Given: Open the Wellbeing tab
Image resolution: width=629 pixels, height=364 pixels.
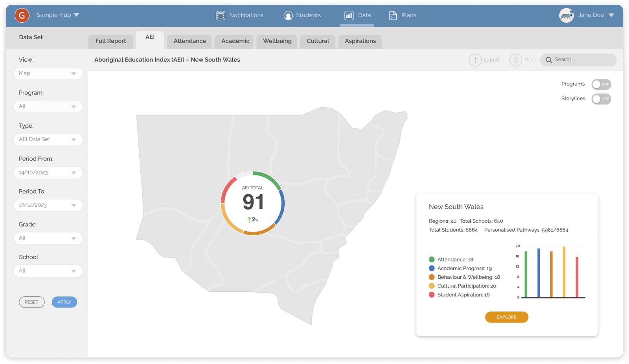Looking at the screenshot, I should point(277,41).
